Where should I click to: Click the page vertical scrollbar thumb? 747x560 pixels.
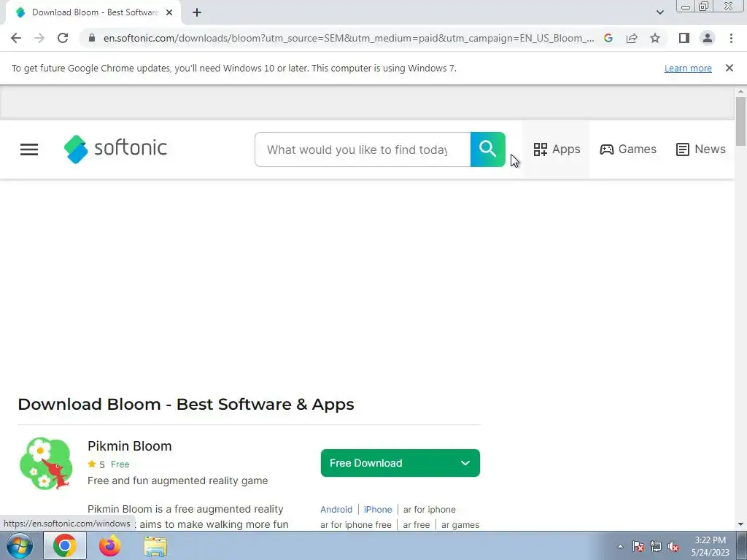coord(740,121)
